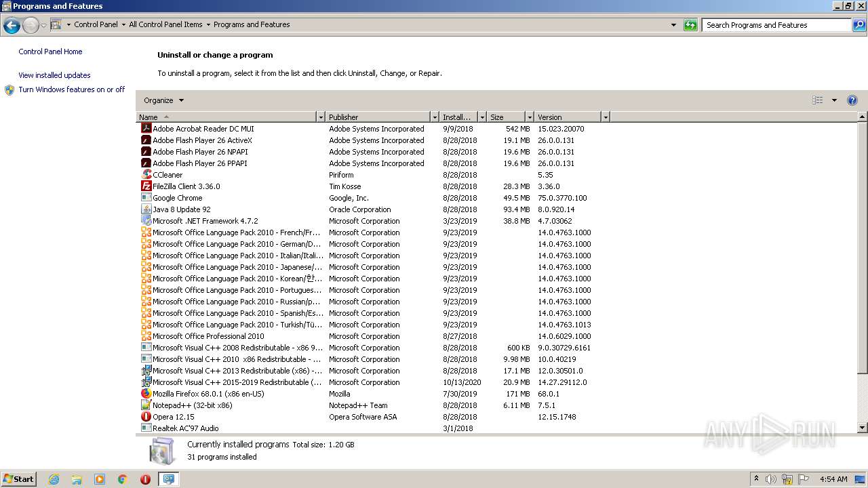Sort by the Size column header
This screenshot has height=488, width=868.
pyautogui.click(x=506, y=117)
